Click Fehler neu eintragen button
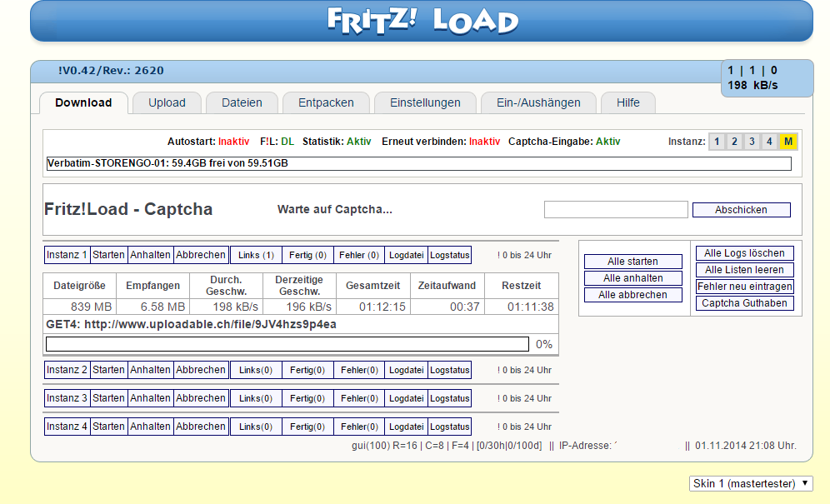830x504 pixels. pos(744,287)
